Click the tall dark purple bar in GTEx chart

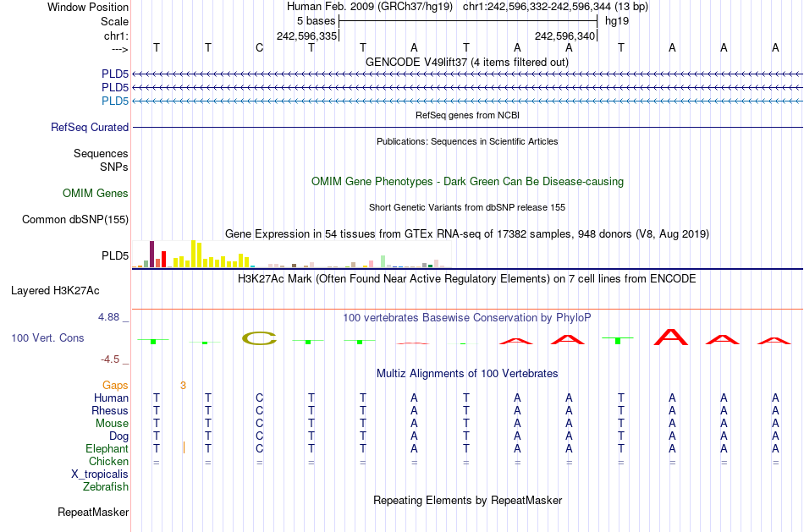pyautogui.click(x=151, y=255)
